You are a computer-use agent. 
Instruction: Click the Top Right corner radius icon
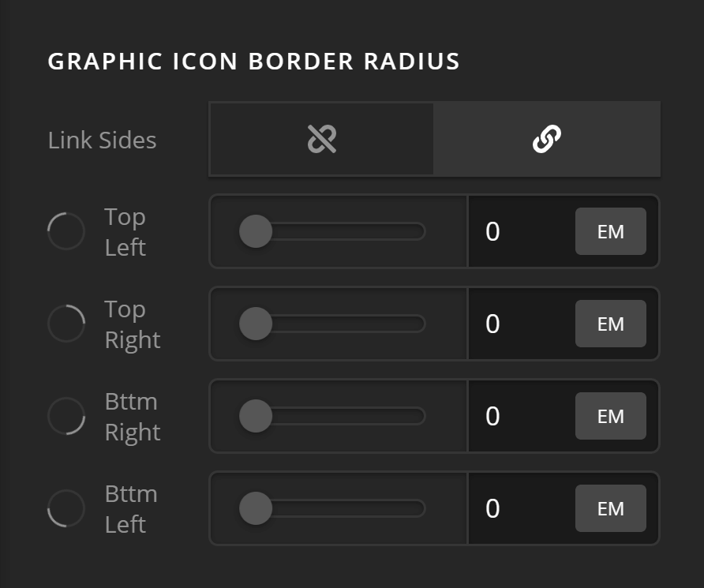(66, 324)
